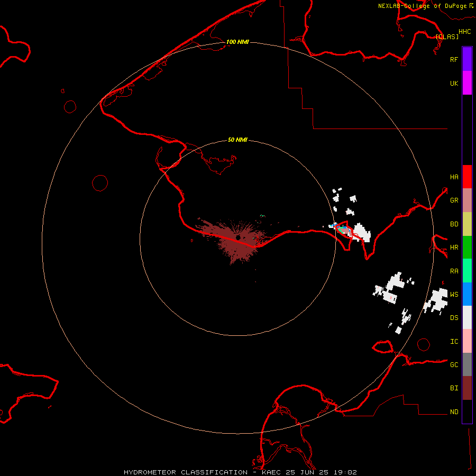The image size is (476, 476).
Task: Click the "[CLAS]" legend header text
Action: (x=447, y=36)
